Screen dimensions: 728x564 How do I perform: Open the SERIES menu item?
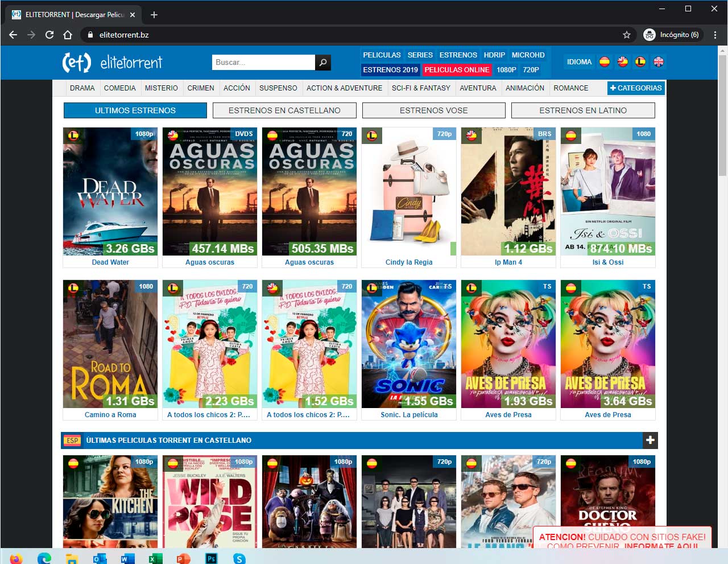[420, 55]
